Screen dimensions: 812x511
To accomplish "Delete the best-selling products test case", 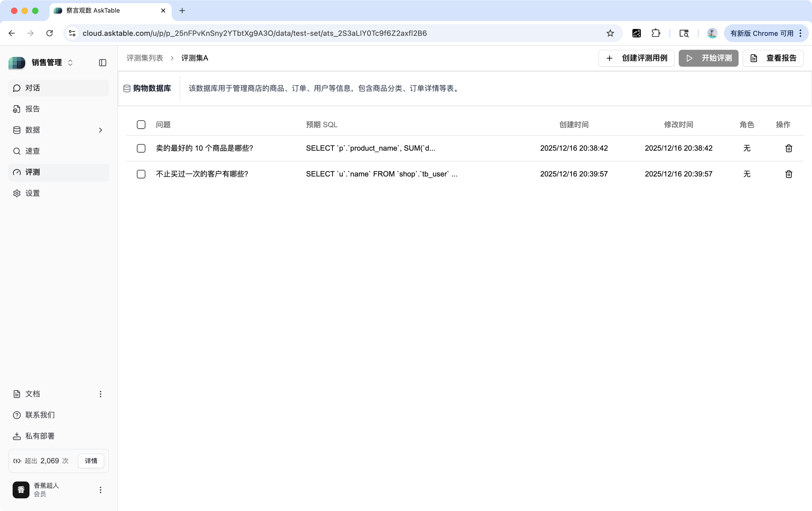I will click(x=788, y=148).
